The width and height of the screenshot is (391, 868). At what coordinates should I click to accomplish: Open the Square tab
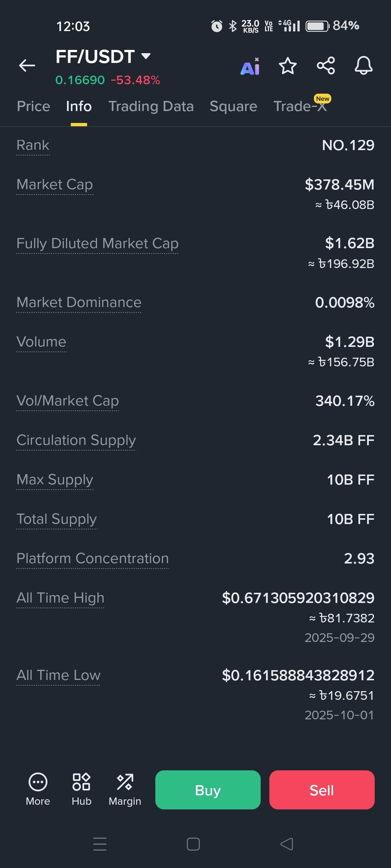tap(234, 106)
